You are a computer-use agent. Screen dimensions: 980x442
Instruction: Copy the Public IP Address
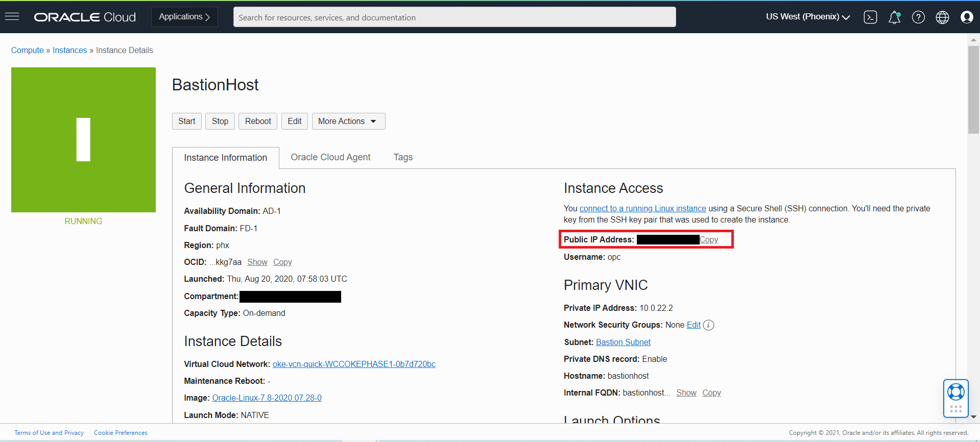pyautogui.click(x=709, y=239)
